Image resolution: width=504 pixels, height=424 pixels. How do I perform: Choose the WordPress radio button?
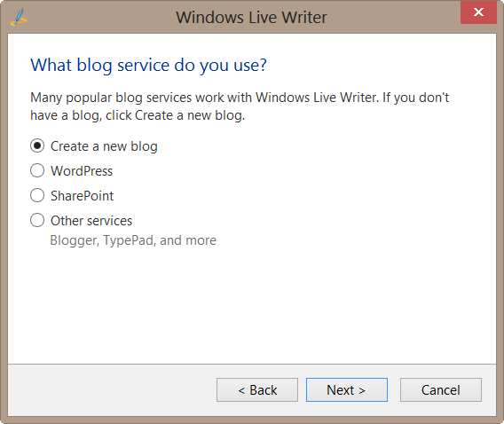pos(37,170)
